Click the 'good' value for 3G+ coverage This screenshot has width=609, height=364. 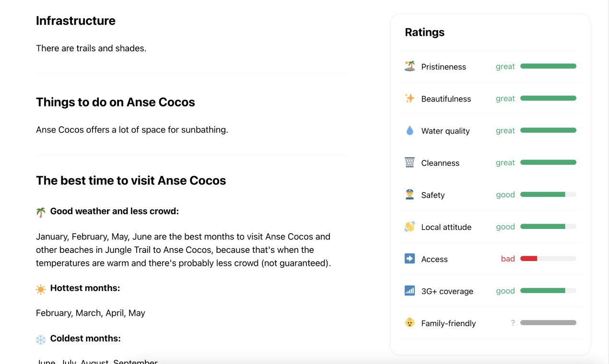pos(505,291)
